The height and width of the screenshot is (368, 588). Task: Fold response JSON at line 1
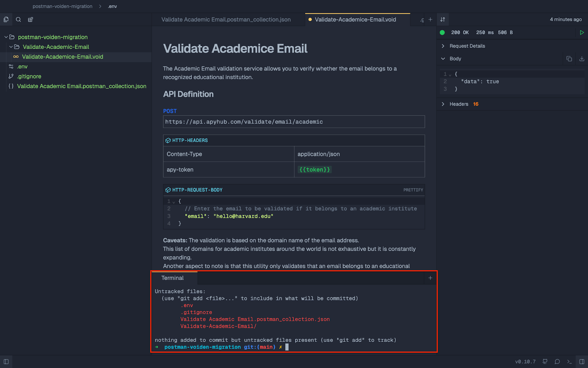tap(450, 75)
